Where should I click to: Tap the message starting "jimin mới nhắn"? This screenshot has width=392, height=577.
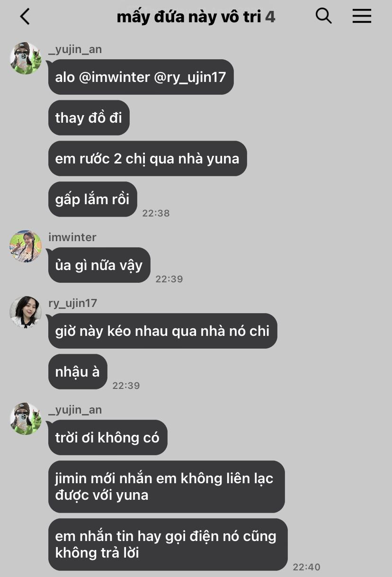click(x=167, y=487)
